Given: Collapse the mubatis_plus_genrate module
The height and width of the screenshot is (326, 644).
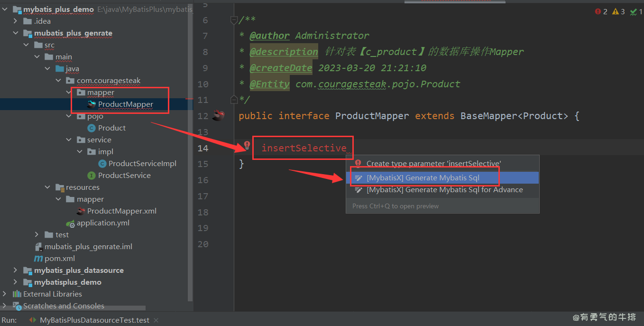Looking at the screenshot, I should (x=16, y=33).
